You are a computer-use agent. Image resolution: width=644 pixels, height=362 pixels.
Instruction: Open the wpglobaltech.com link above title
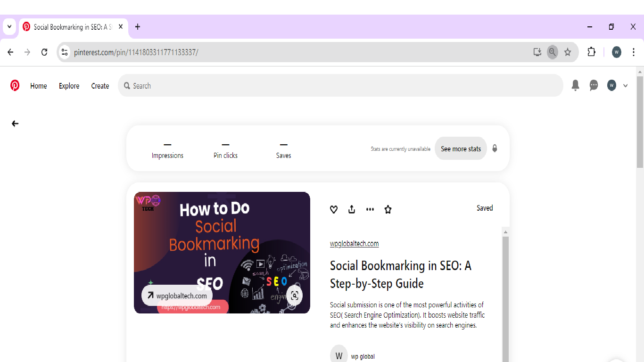(354, 244)
